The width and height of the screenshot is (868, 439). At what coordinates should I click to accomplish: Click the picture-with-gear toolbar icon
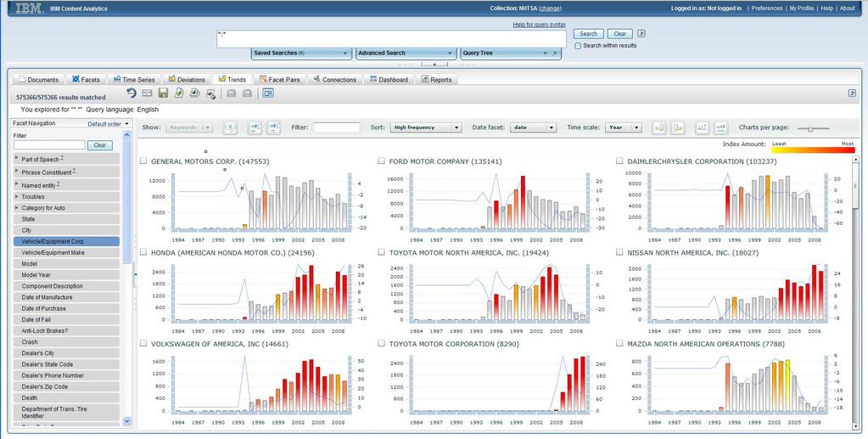pos(210,93)
